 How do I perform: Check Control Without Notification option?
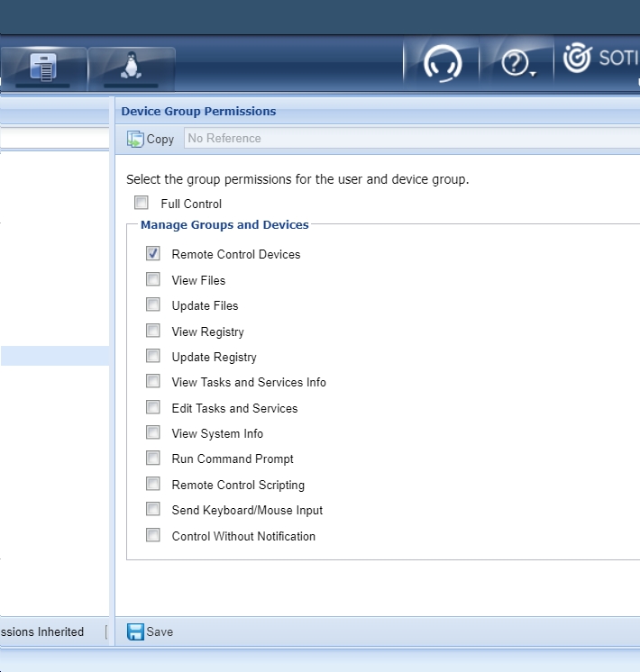click(x=153, y=535)
